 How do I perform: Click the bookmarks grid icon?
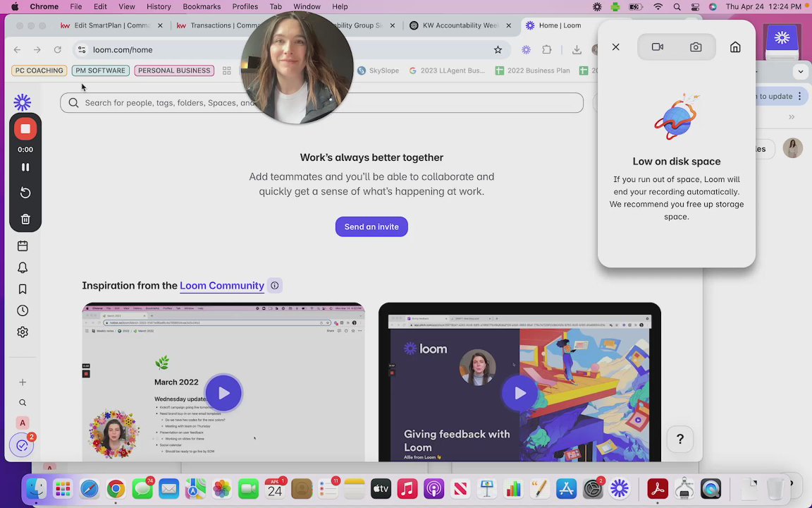click(x=226, y=71)
